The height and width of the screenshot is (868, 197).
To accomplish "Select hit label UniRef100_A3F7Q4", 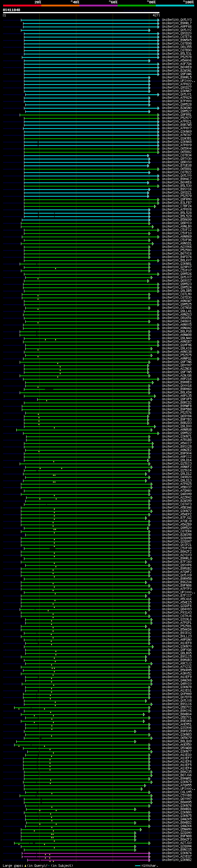I will 177,64.
